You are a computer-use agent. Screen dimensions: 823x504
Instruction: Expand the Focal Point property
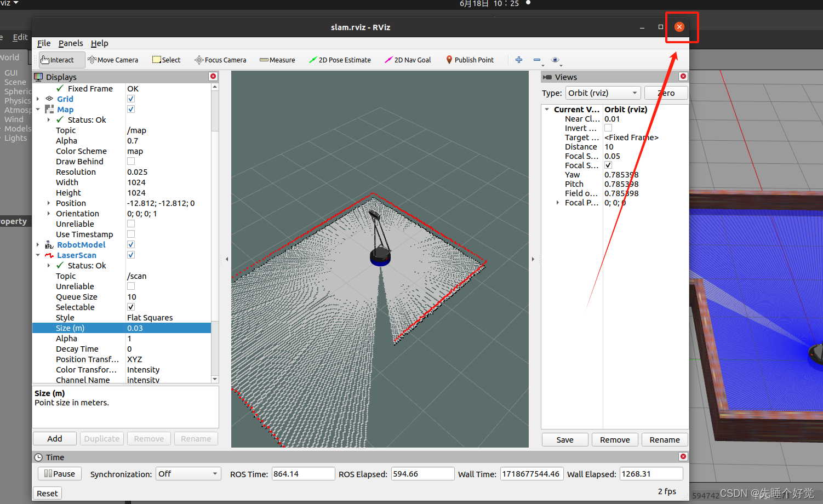(x=558, y=203)
